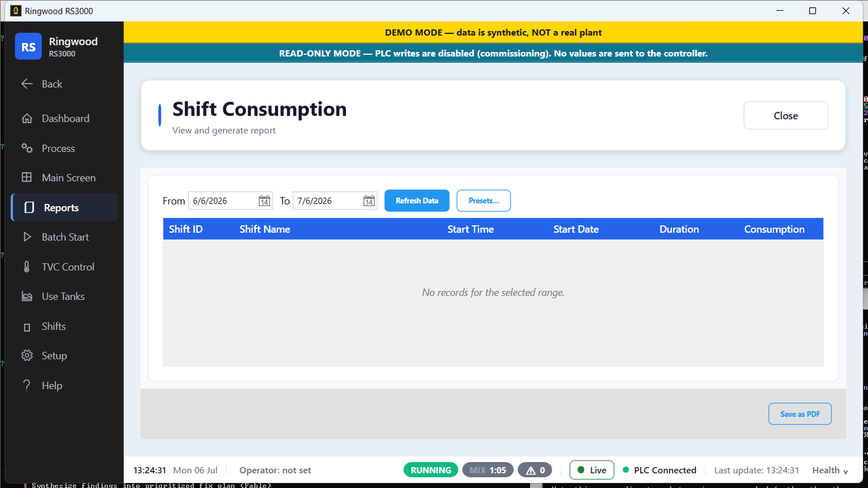Open TVC Control page
The height and width of the screenshot is (488, 868).
pos(64,267)
